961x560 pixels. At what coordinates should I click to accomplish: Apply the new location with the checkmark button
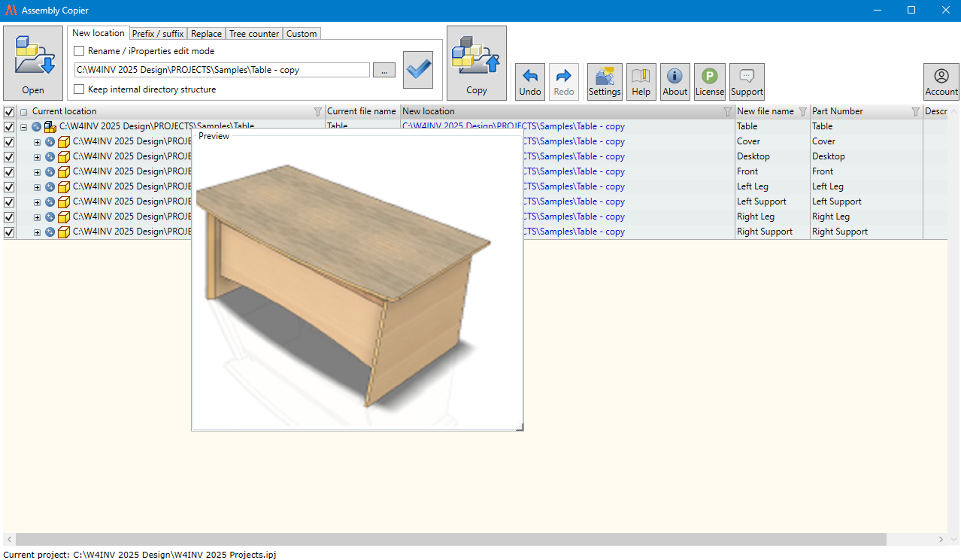click(418, 70)
